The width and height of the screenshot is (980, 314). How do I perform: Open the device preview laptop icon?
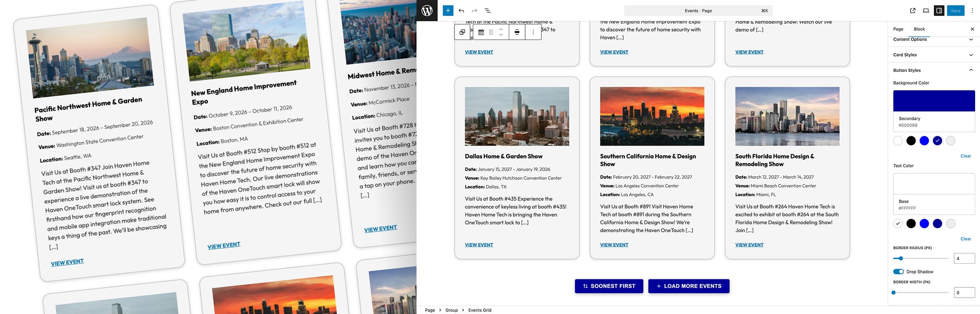[x=926, y=11]
